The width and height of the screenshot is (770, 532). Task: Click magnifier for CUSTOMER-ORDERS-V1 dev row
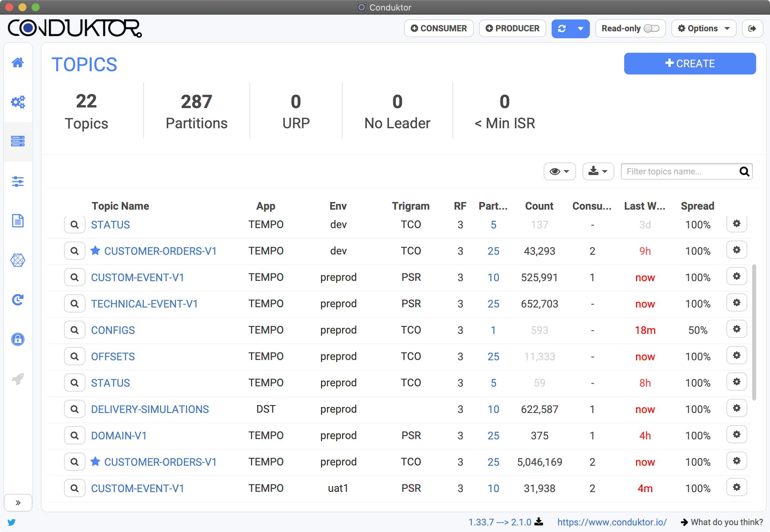tap(75, 251)
